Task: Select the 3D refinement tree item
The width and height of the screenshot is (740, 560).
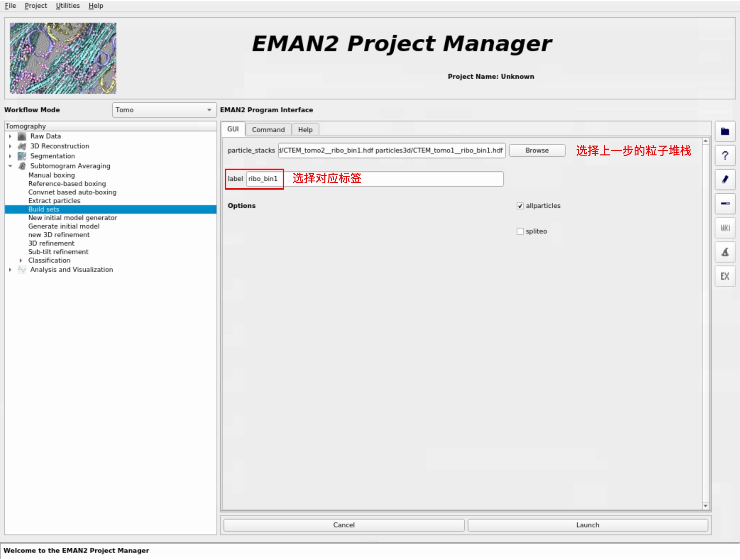Action: (x=51, y=244)
